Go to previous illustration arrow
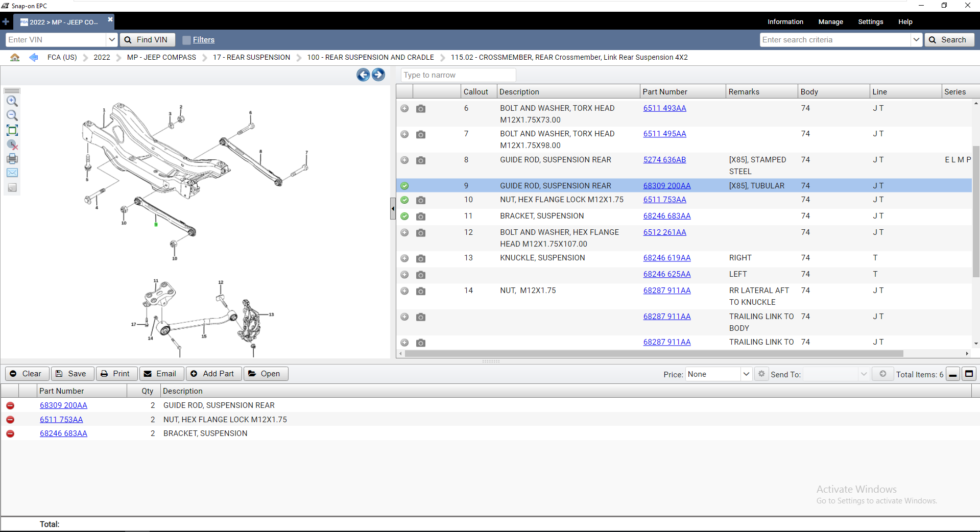The image size is (980, 532). [x=363, y=75]
